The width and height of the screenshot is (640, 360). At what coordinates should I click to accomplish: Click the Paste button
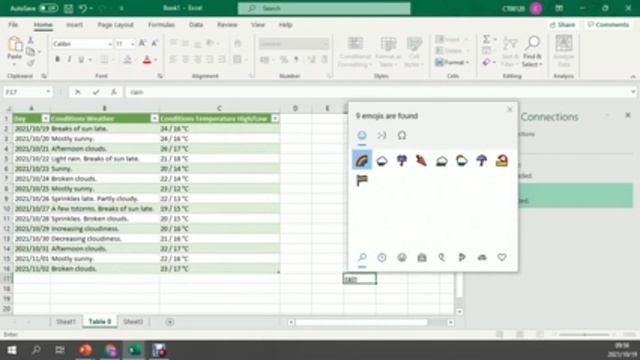click(x=15, y=50)
